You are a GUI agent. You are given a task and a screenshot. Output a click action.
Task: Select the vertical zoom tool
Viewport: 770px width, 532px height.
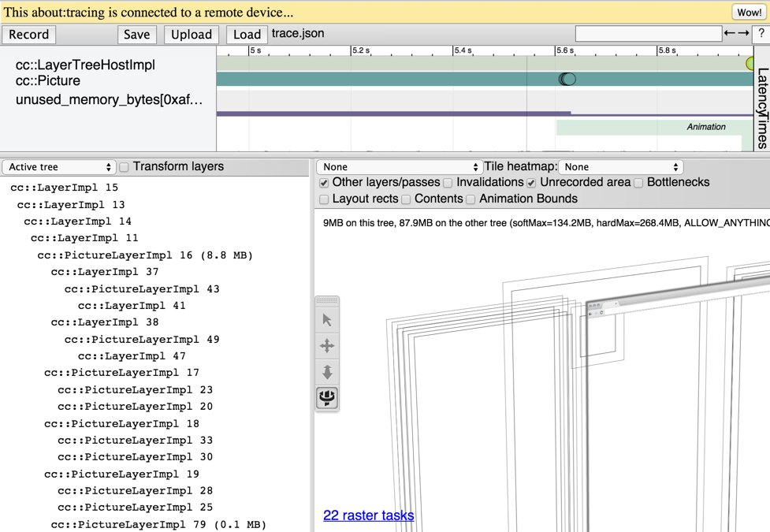coord(327,372)
